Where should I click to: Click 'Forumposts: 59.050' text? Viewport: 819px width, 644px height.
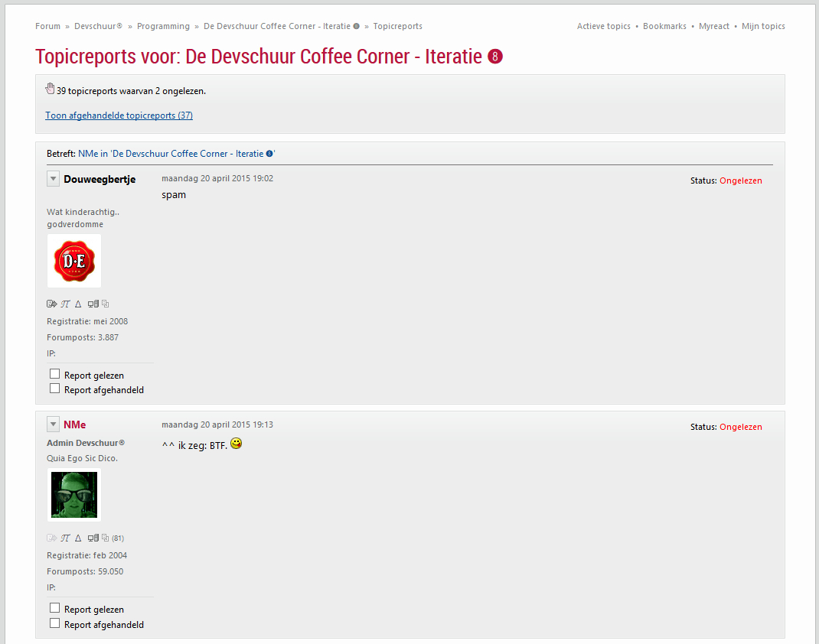tap(85, 571)
